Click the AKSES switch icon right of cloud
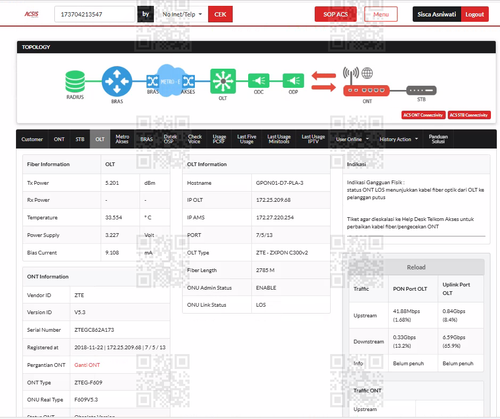Viewport: 500px width, 419px height. point(188,81)
